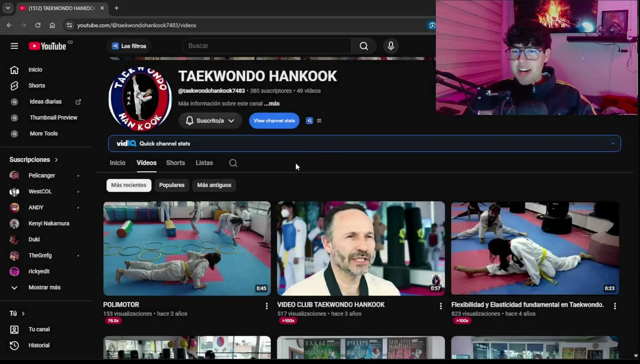Click the Buscar search field
This screenshot has width=640, height=364.
[x=266, y=46]
